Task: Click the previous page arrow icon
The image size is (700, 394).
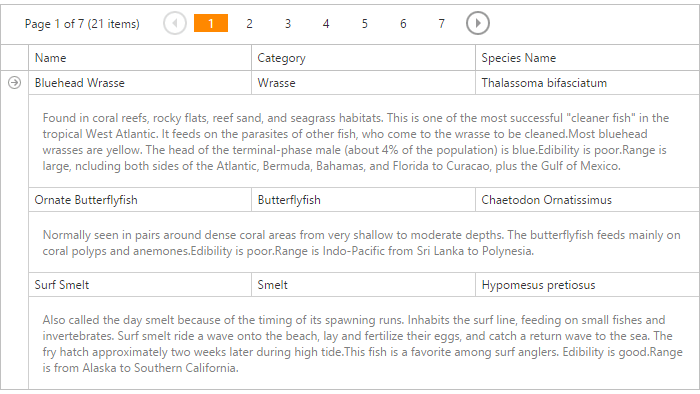Action: pyautogui.click(x=175, y=23)
